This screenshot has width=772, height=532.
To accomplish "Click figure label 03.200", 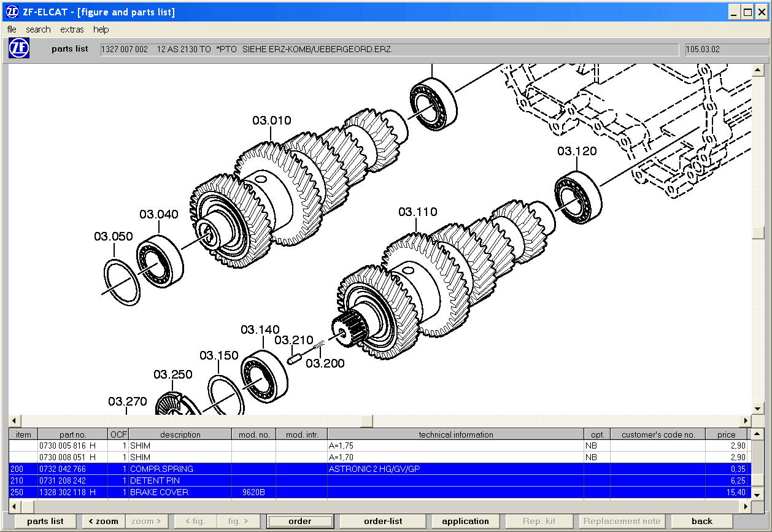I will [325, 363].
